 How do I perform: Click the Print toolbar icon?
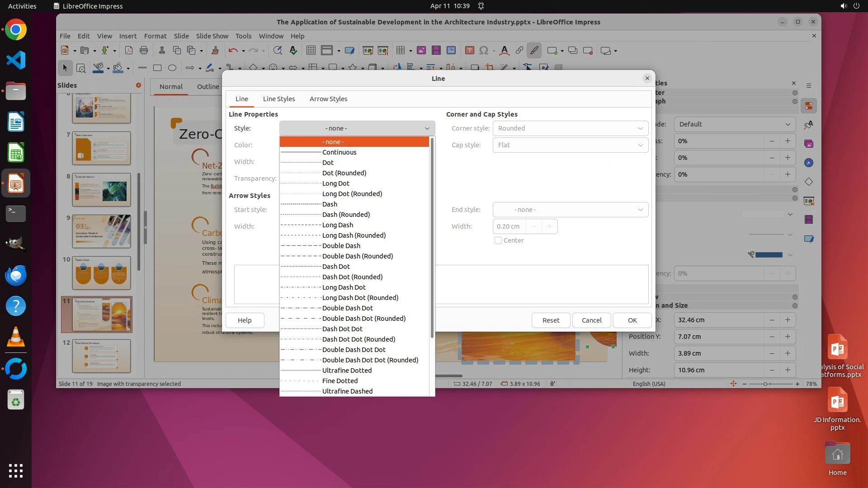(x=144, y=51)
